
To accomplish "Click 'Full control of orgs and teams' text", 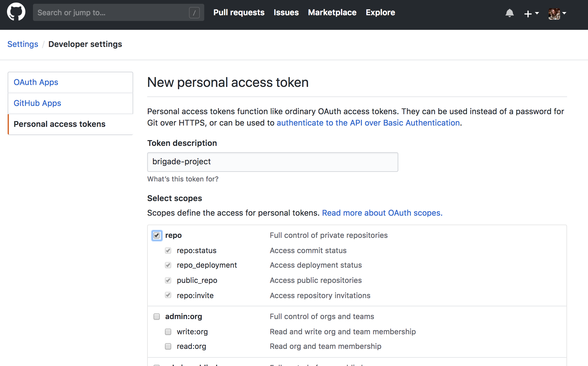I will tap(322, 317).
